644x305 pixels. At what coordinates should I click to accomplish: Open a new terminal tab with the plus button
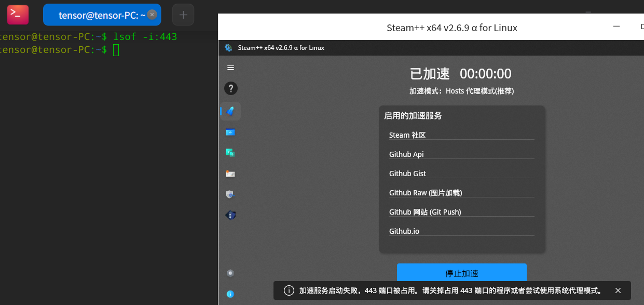pos(183,15)
